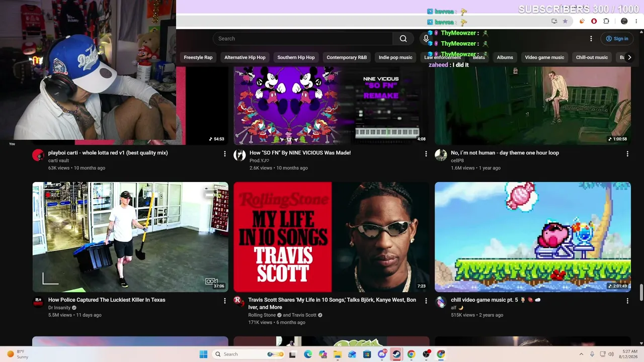
Task: Open options for How SO FN Was Made video
Action: (426, 154)
